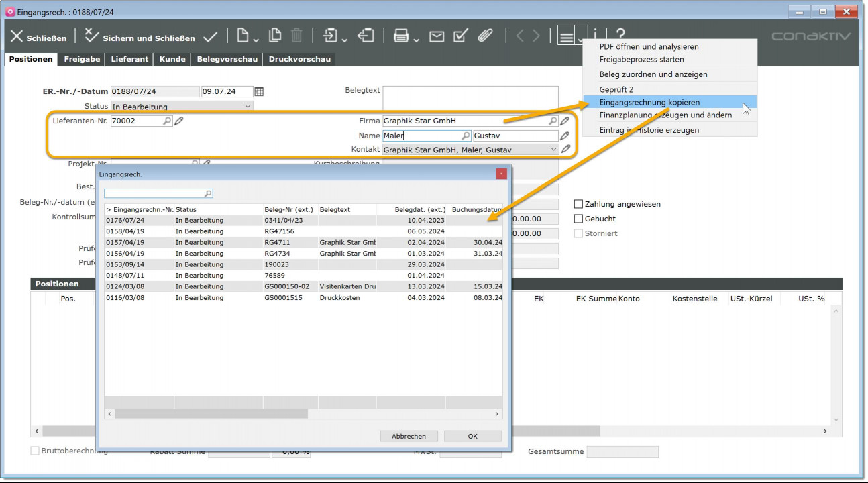Switch to the Belegvorschau tab
The image size is (868, 483).
227,59
